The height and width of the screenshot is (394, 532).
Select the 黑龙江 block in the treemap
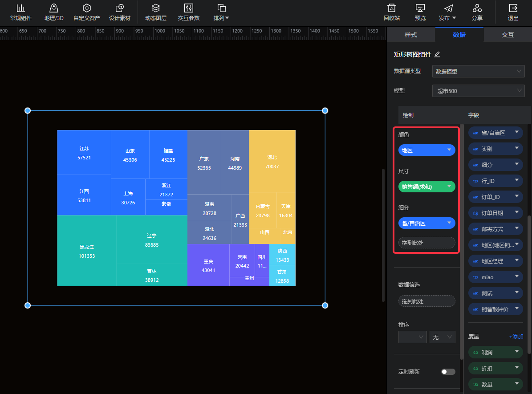(x=87, y=251)
